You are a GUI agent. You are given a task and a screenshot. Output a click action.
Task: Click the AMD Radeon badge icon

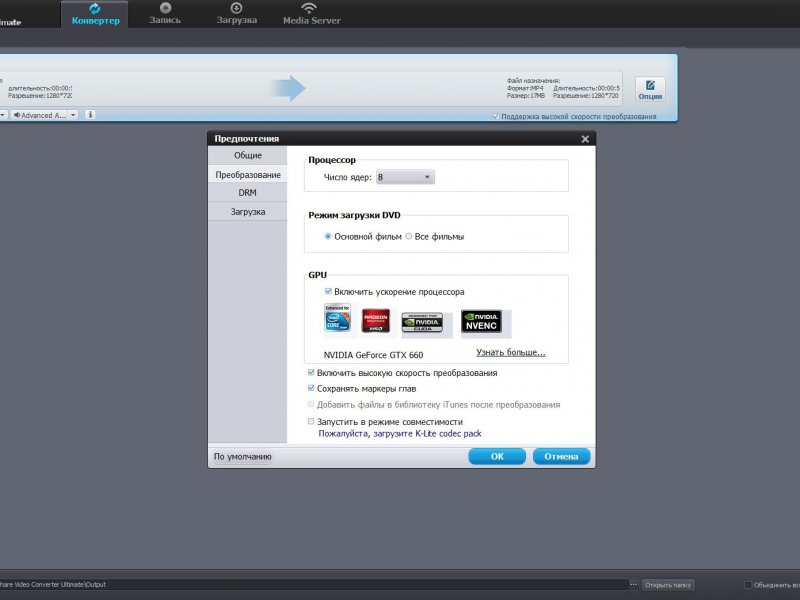pyautogui.click(x=376, y=321)
